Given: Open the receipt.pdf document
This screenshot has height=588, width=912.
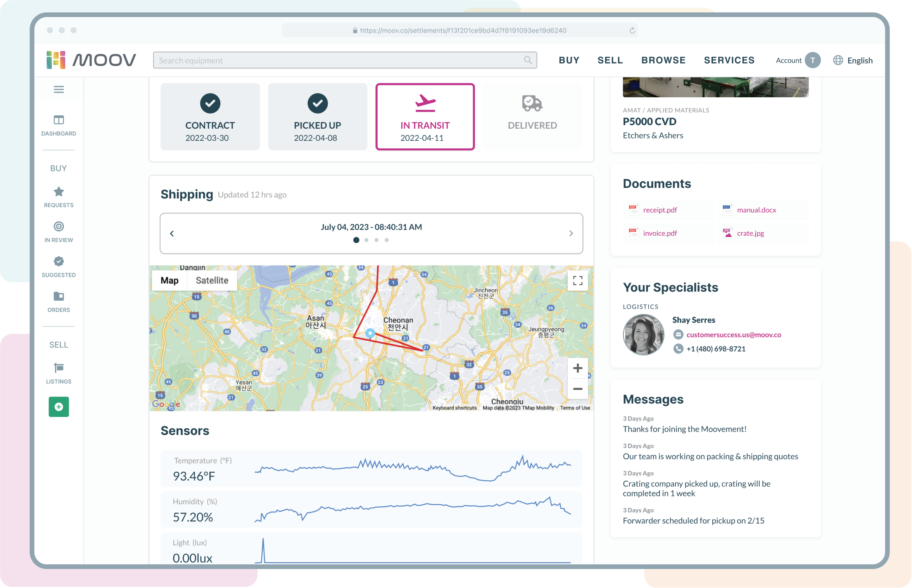Looking at the screenshot, I should [659, 210].
